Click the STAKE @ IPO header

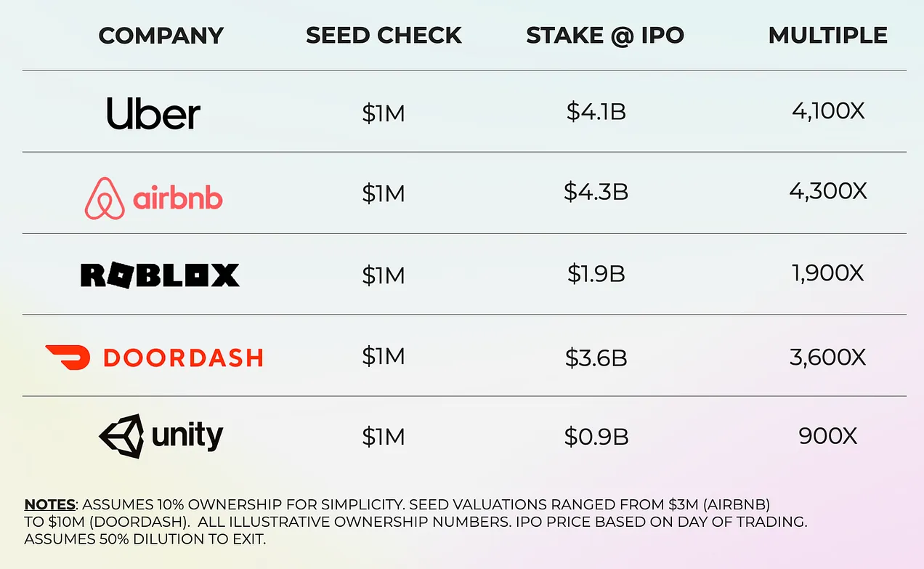tap(605, 35)
